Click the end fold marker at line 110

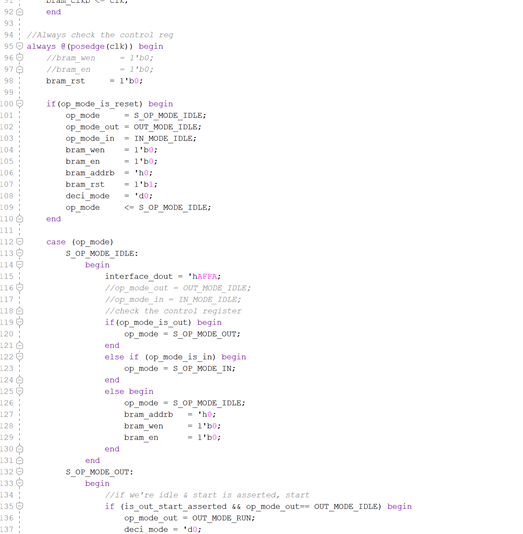click(x=20, y=219)
